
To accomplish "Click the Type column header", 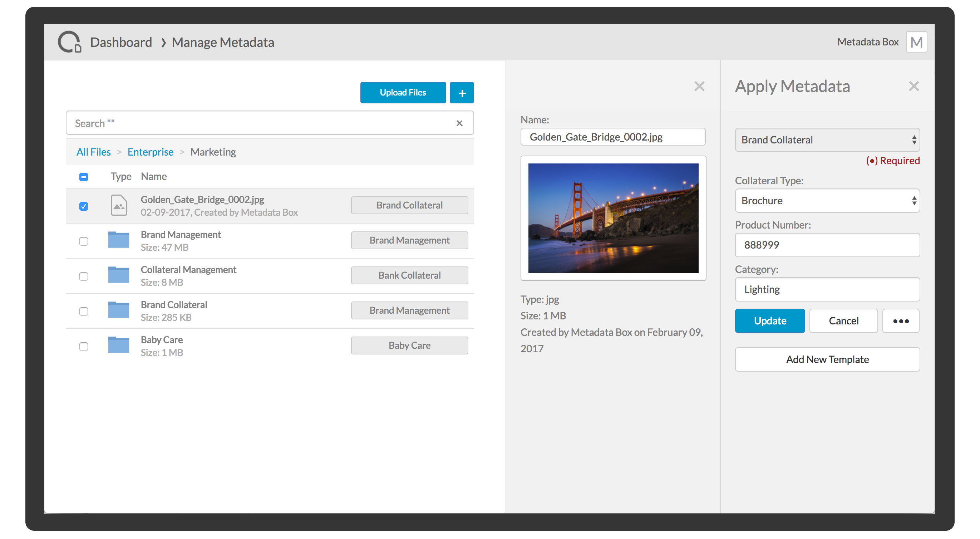I will tap(121, 176).
